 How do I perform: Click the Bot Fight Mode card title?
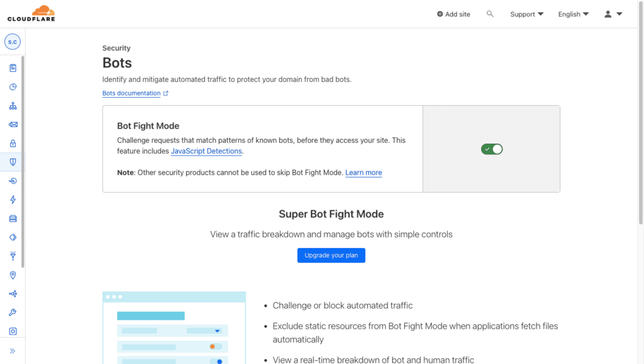[x=148, y=126]
